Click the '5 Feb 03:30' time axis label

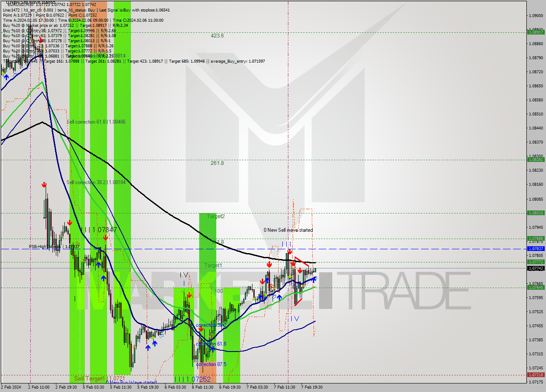(93, 387)
